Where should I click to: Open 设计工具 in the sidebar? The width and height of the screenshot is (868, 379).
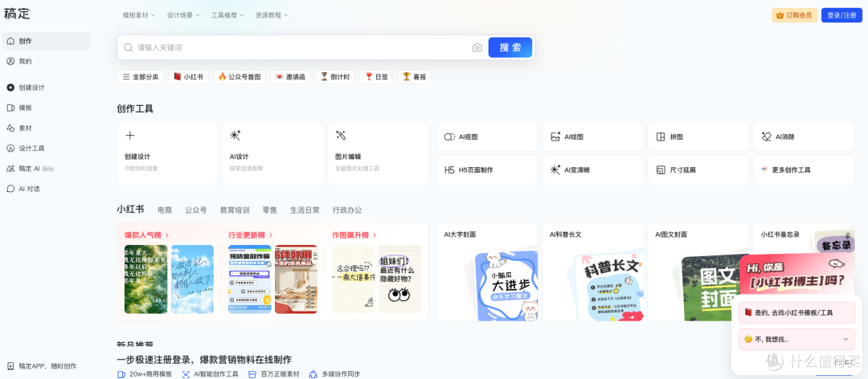(47, 149)
